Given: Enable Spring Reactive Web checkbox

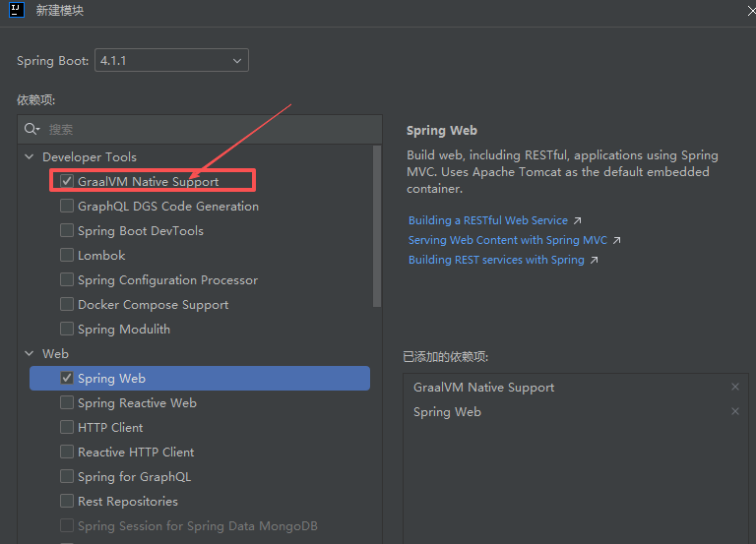Looking at the screenshot, I should (67, 402).
